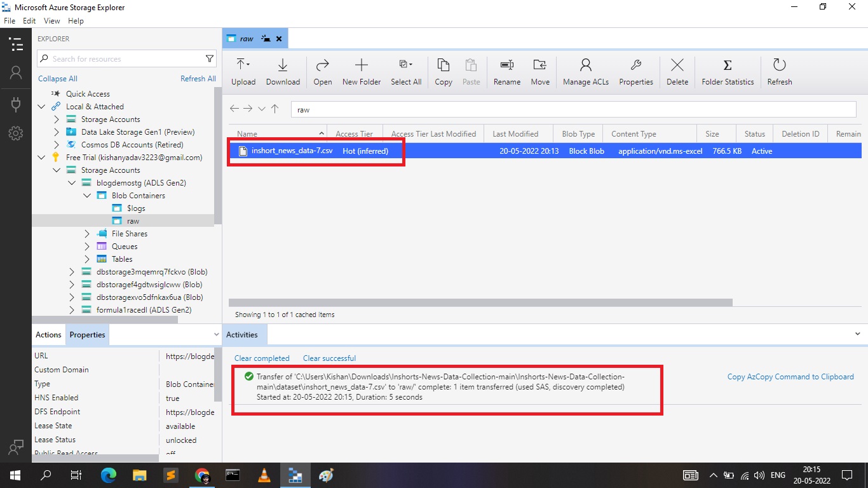The image size is (868, 488).
Task: Open Microsoft Edge from taskbar
Action: [x=109, y=475]
